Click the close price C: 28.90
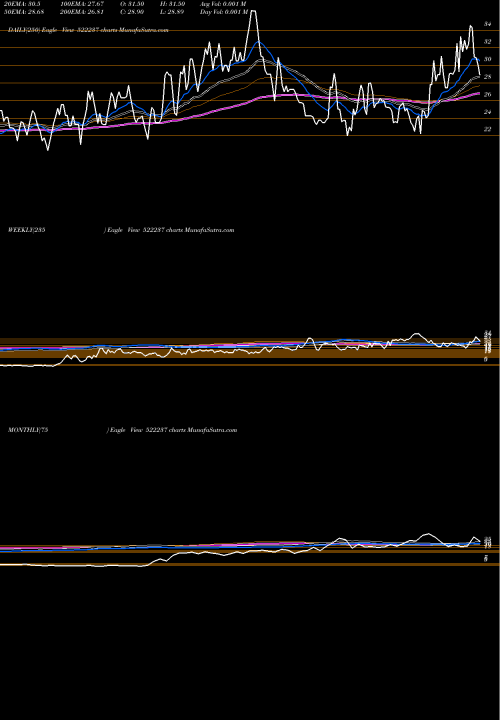The image size is (500, 720). coord(134,11)
